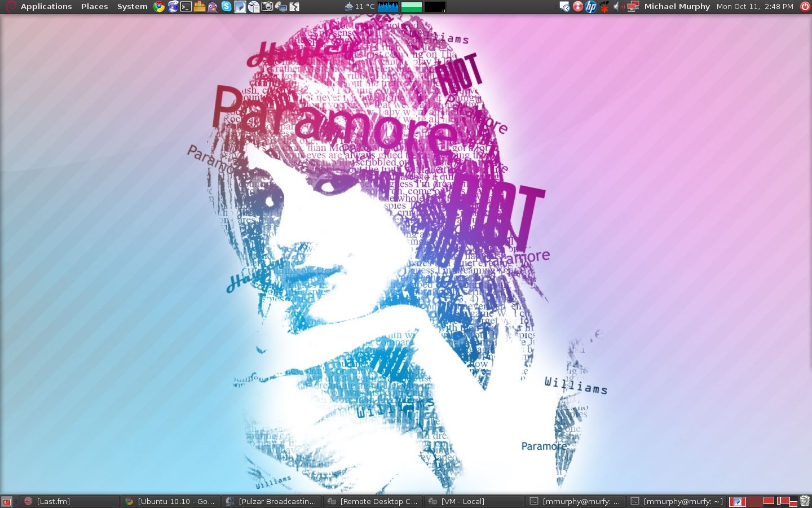The height and width of the screenshot is (508, 812).
Task: Open the volume control speaker icon
Action: pyautogui.click(x=619, y=7)
